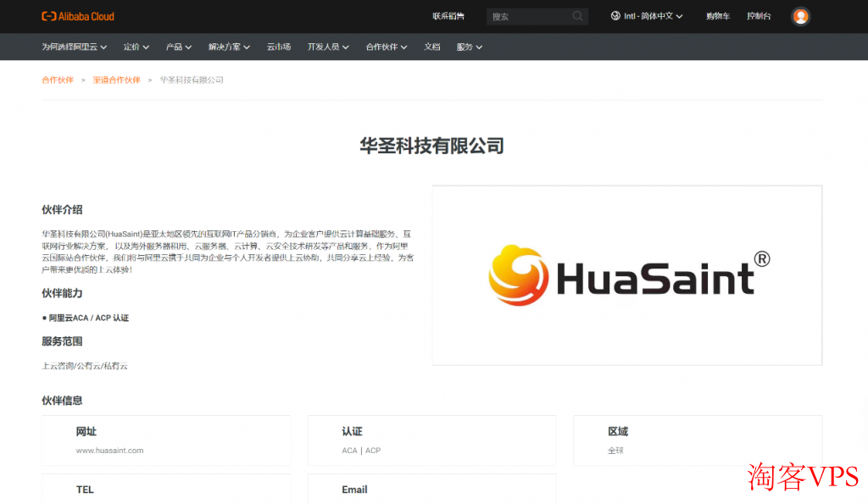Go to 渠道合作伙伴 breadcrumb link
This screenshot has height=504, width=868.
[x=116, y=80]
